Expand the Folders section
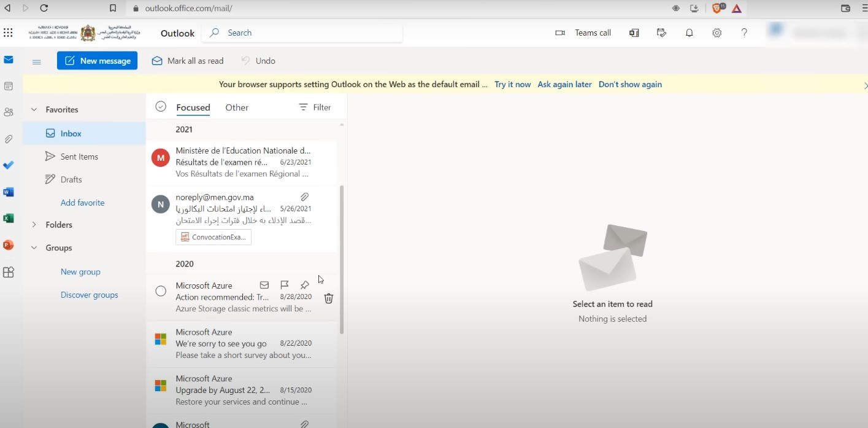This screenshot has height=428, width=868. [34, 225]
